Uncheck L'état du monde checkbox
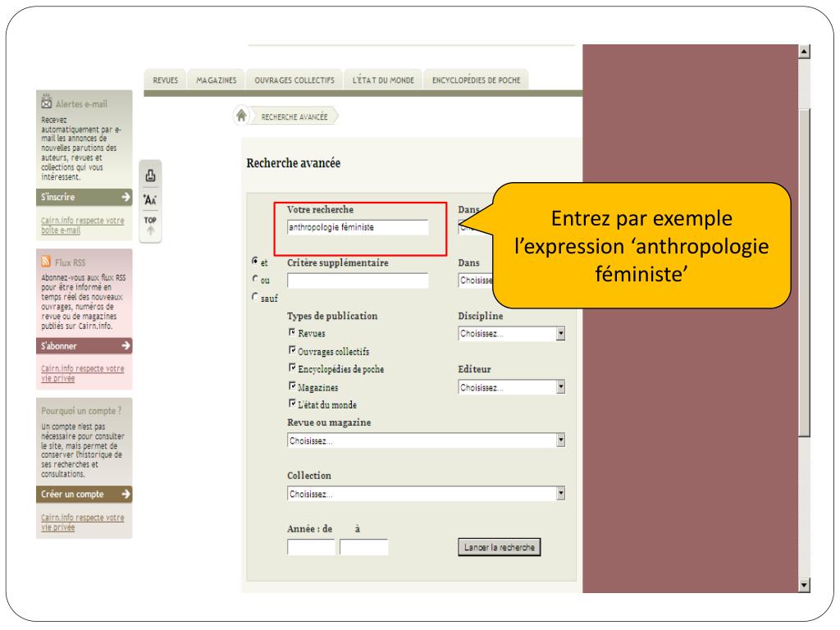Image resolution: width=840 pixels, height=630 pixels. point(292,403)
